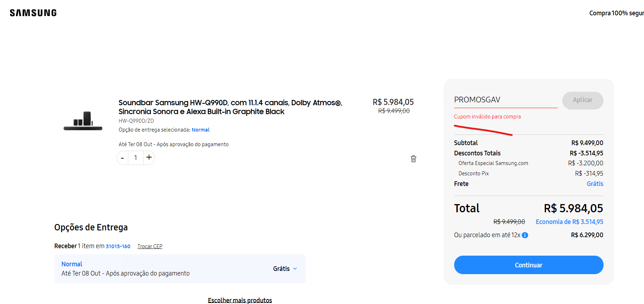Select the Normal delivery option

(180, 269)
